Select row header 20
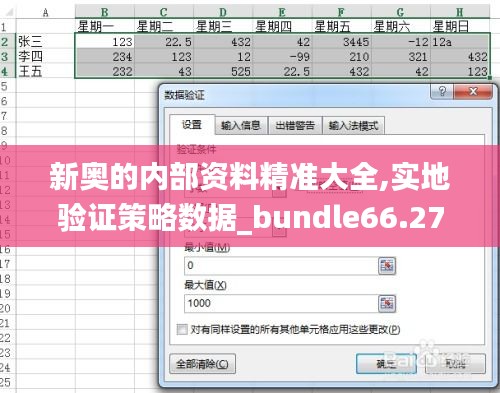 point(8,308)
